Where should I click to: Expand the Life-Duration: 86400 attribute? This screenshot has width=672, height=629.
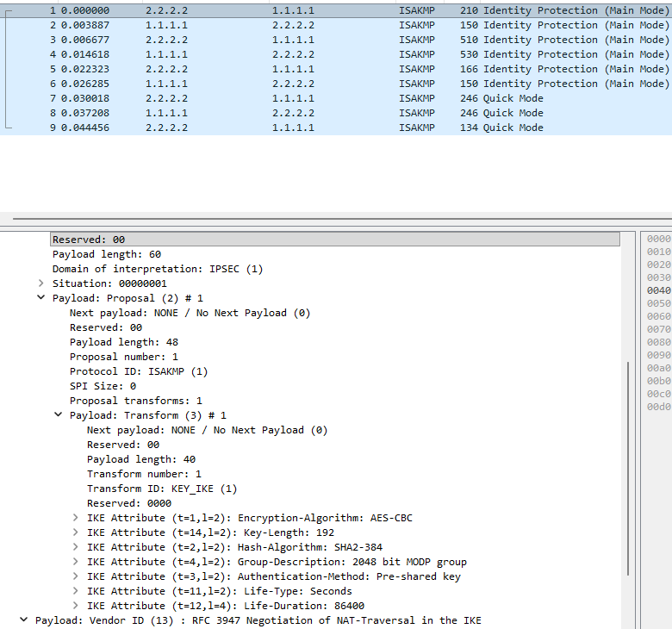[76, 606]
